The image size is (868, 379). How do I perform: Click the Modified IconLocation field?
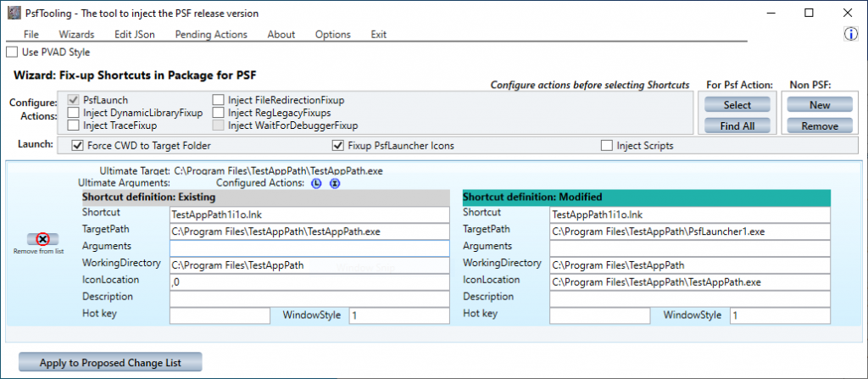pos(690,282)
